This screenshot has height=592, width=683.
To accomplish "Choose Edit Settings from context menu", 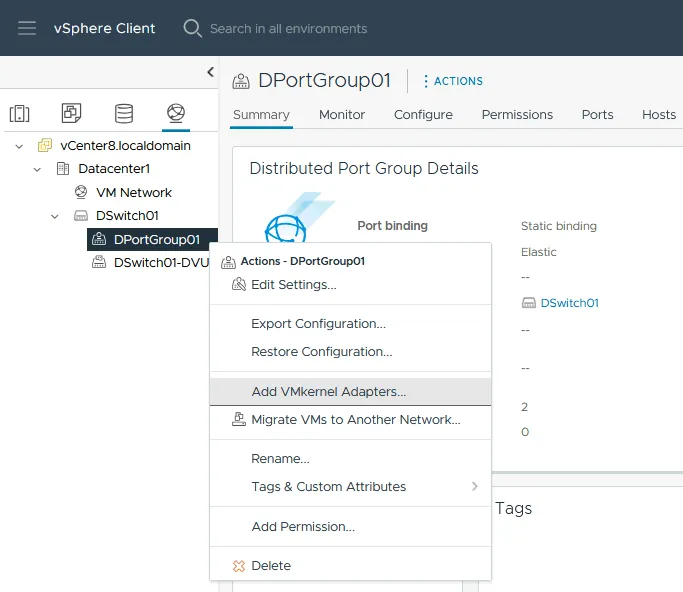I will 351,285.
